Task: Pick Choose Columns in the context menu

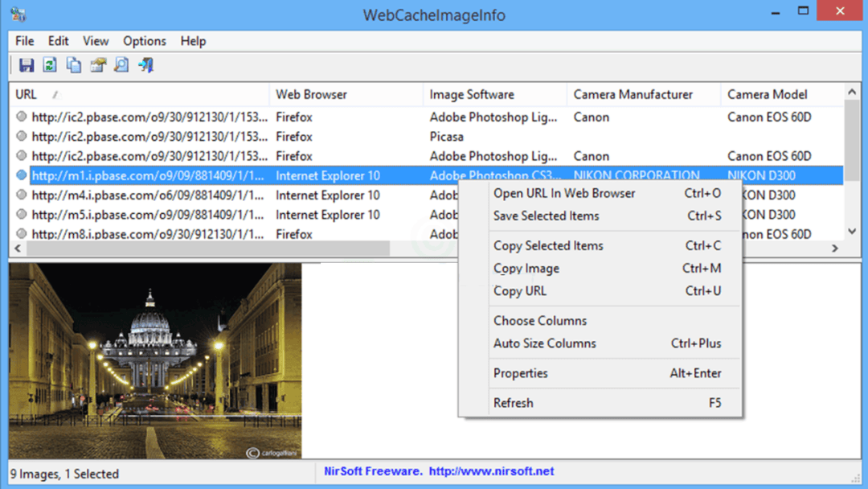Action: tap(540, 321)
